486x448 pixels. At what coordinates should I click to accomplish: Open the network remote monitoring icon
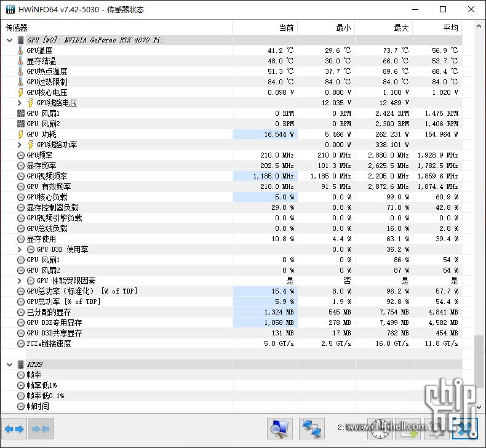click(x=312, y=429)
